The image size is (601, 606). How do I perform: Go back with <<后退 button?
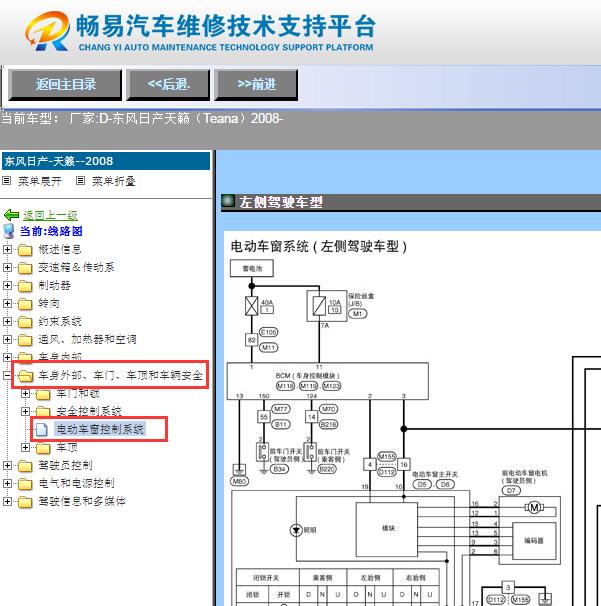tap(168, 85)
